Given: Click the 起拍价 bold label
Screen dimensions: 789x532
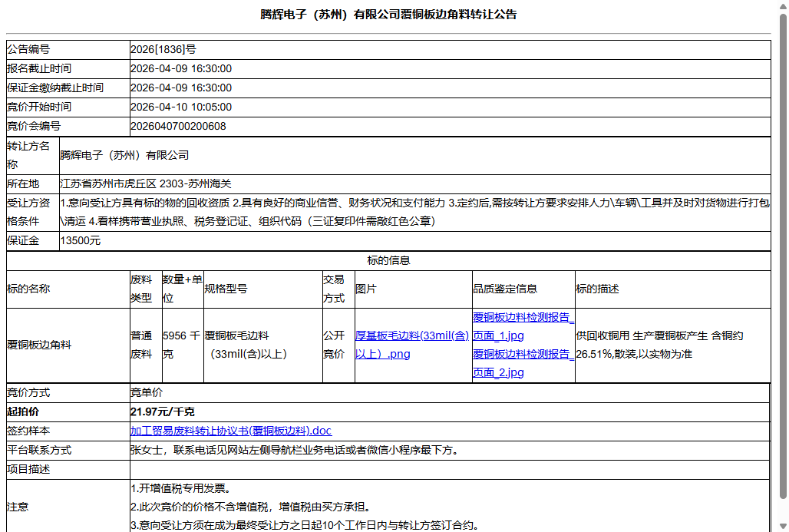Looking at the screenshot, I should click(x=23, y=411).
